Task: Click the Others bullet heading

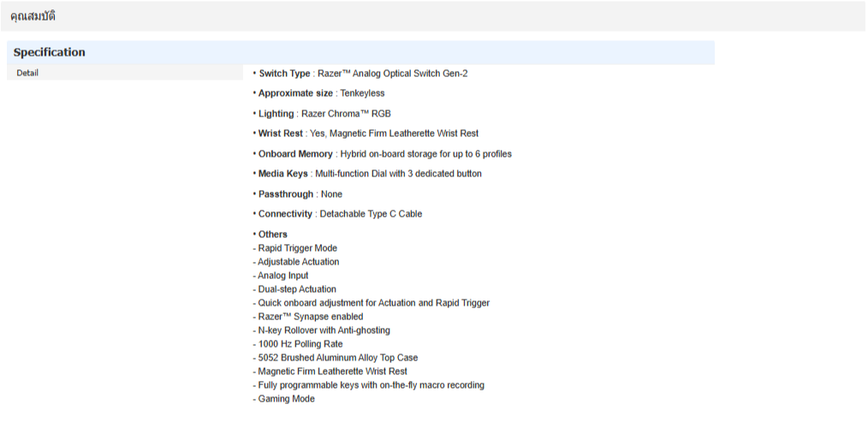Action: [271, 234]
